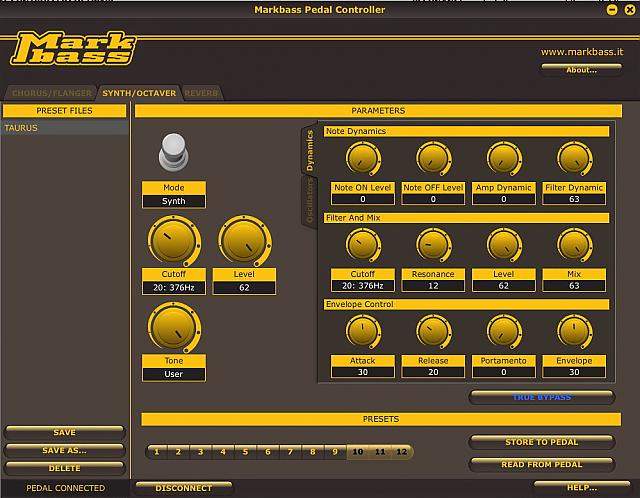The image size is (640, 498).
Task: Click the Envelope value 30
Action: (x=574, y=372)
